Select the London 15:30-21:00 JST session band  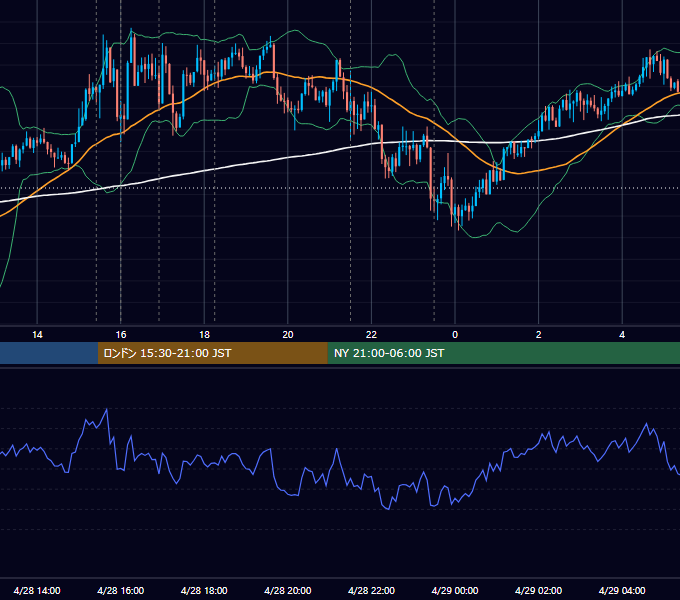coord(212,353)
